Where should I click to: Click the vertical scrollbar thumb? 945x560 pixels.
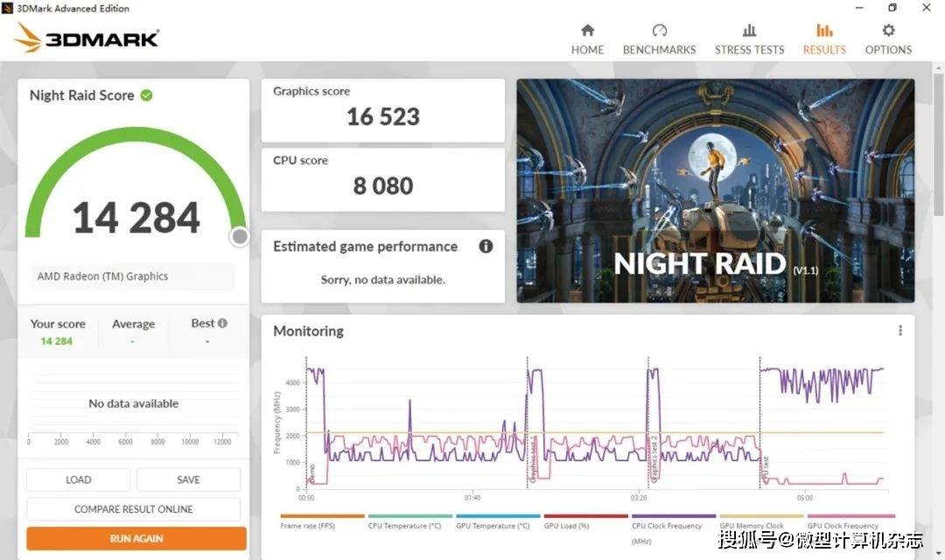[x=938, y=143]
